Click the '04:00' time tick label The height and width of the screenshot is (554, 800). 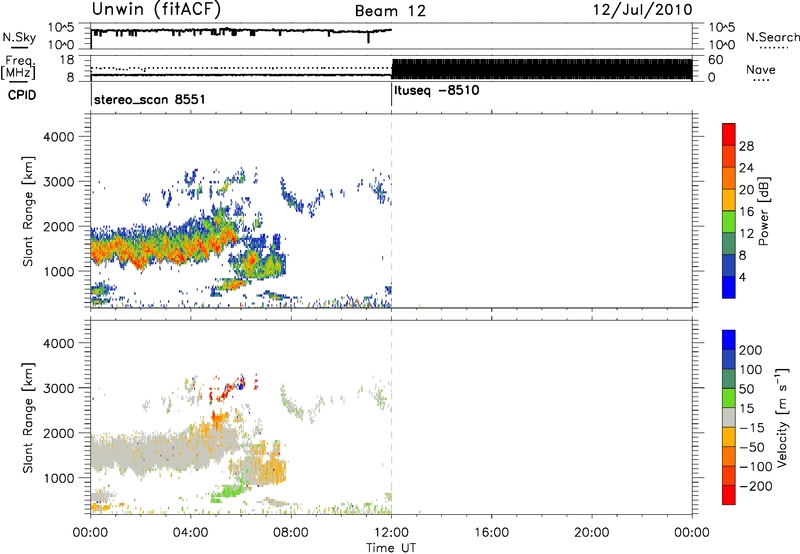(x=191, y=533)
